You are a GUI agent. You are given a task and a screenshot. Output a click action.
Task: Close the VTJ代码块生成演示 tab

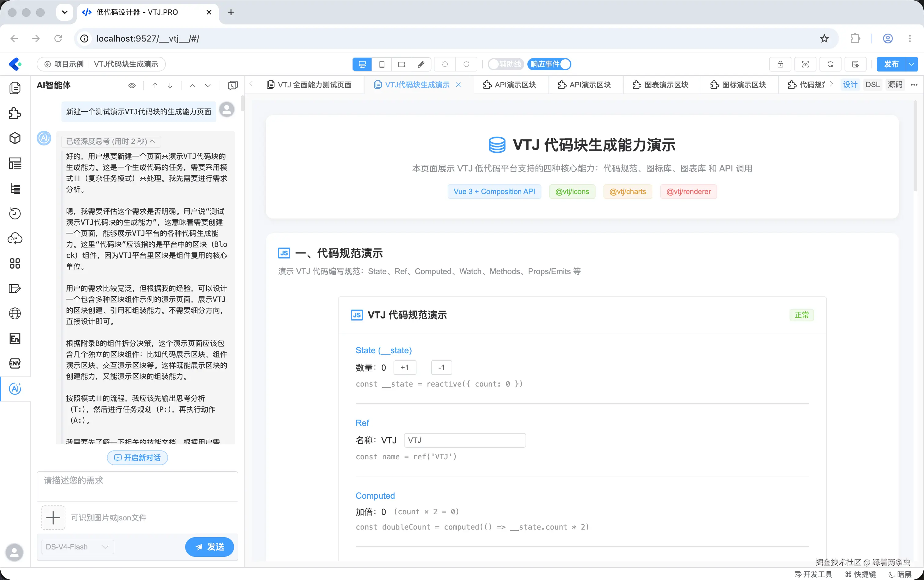pos(458,85)
